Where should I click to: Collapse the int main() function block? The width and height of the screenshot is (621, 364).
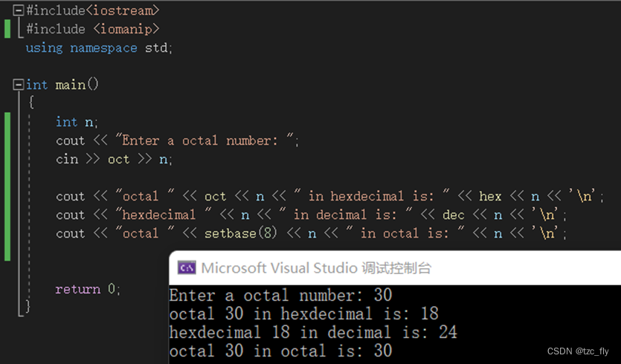(x=19, y=85)
